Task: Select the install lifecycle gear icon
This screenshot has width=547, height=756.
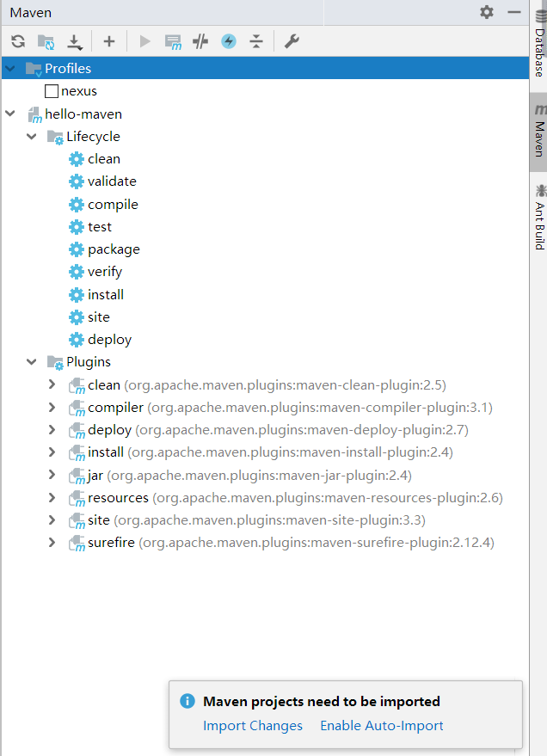Action: pos(77,295)
